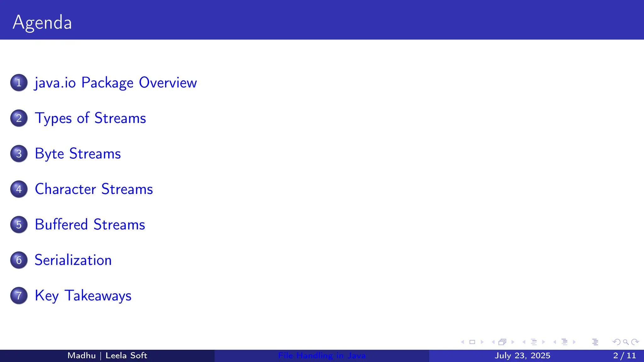Image resolution: width=644 pixels, height=362 pixels.
Task: Click the previous subsection arrow icon
Action: tap(524, 342)
